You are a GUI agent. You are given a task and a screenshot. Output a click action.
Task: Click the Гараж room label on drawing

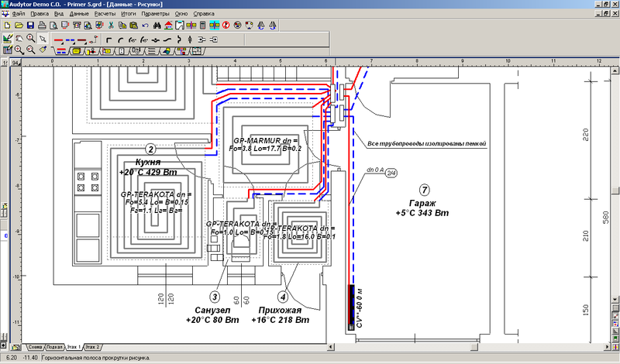click(423, 202)
